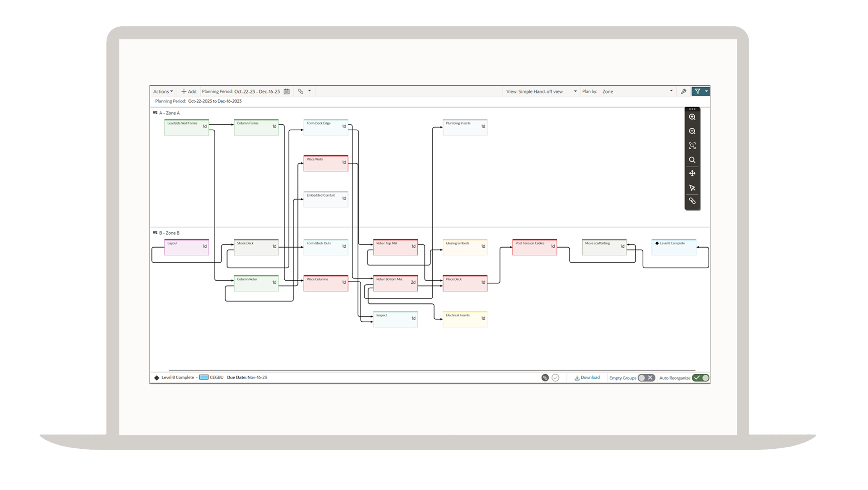
Task: Open the View Simple Hand-off view dropdown
Action: coord(541,91)
